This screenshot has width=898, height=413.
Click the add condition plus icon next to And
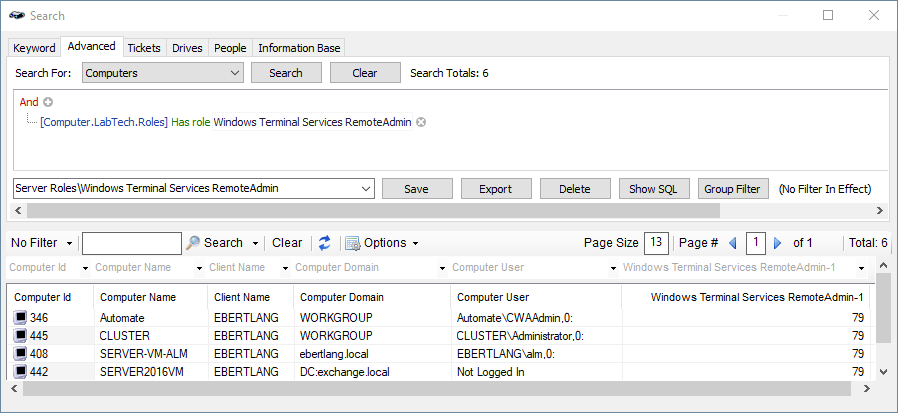(x=47, y=102)
